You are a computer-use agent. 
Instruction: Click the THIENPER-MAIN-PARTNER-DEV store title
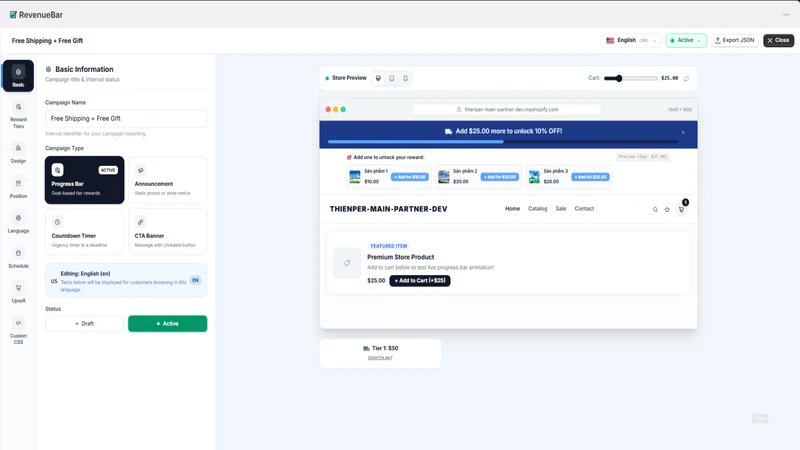click(x=388, y=209)
